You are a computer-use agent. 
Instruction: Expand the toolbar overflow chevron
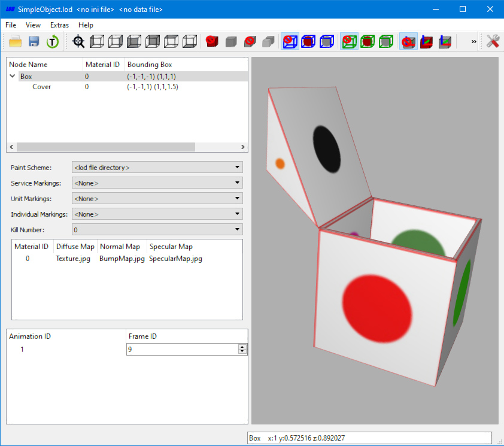click(x=474, y=41)
